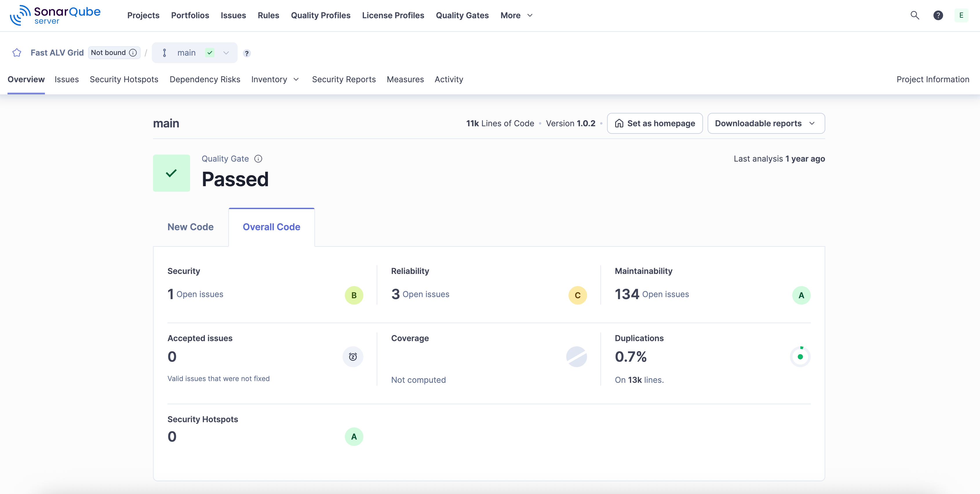Click the branch help question mark
The image size is (980, 494).
(247, 54)
